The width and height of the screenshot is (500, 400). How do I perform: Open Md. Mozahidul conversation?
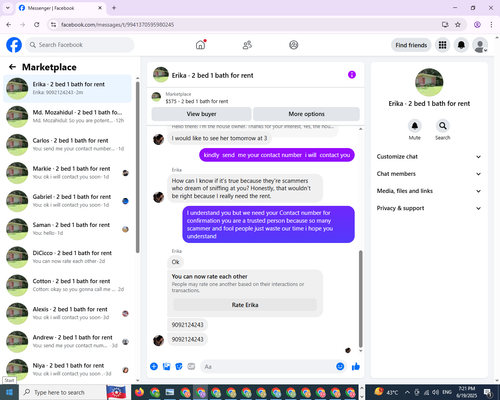click(x=67, y=116)
